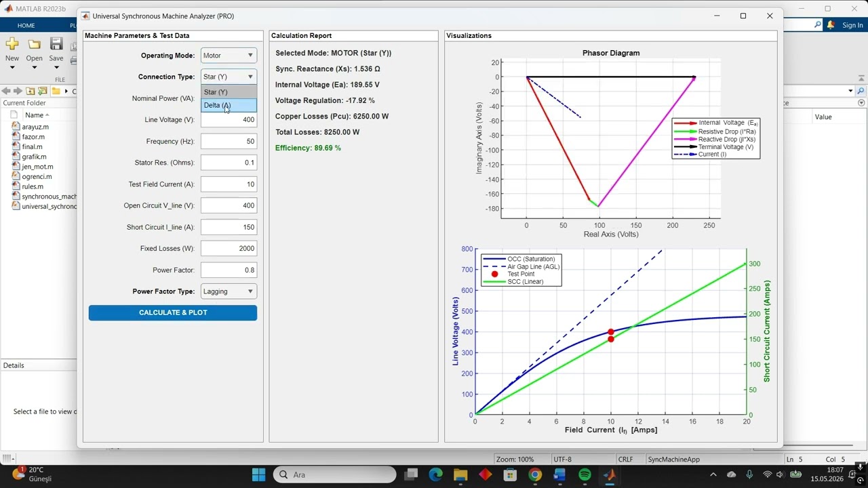Expand the Save button dropdown arrow
This screenshot has height=488, width=868.
tap(56, 68)
